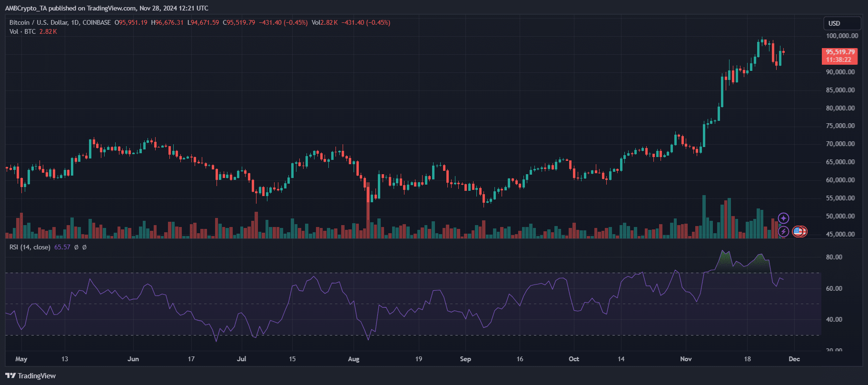Click the Oct label on time axis
Screen dimensions: 868x385
point(574,359)
